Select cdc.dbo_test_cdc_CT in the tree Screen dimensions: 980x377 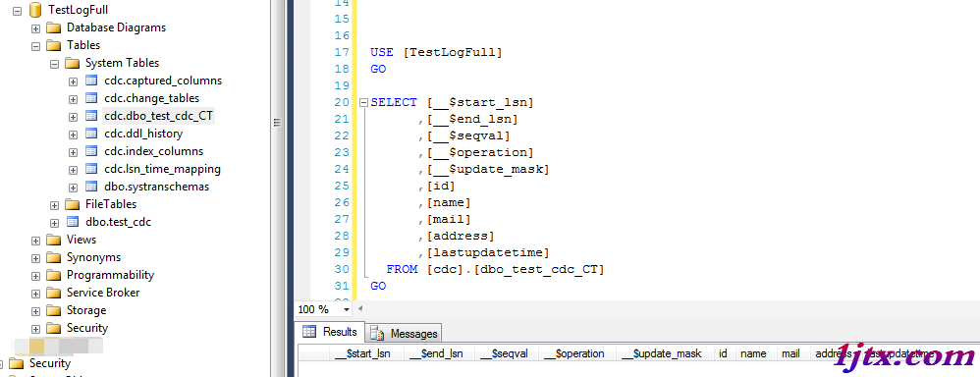(x=159, y=116)
